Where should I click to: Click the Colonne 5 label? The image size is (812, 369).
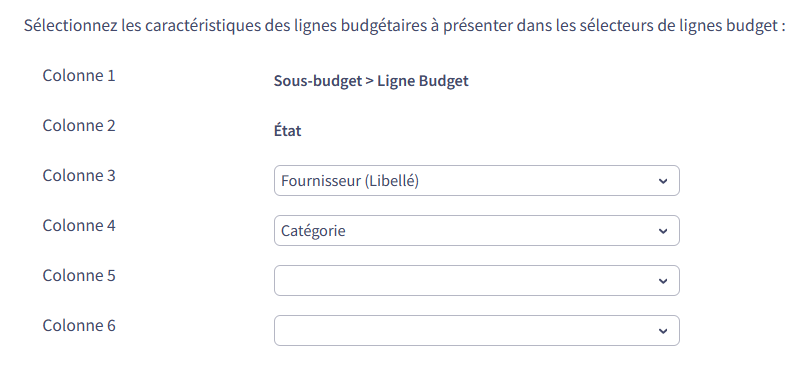pos(79,275)
